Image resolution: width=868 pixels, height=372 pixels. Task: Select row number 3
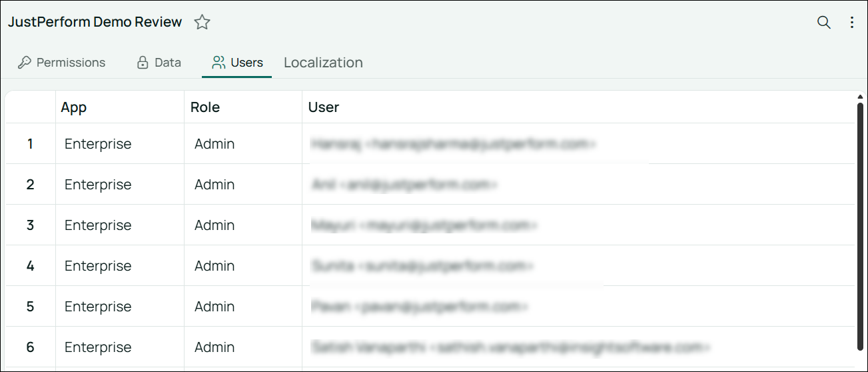30,225
